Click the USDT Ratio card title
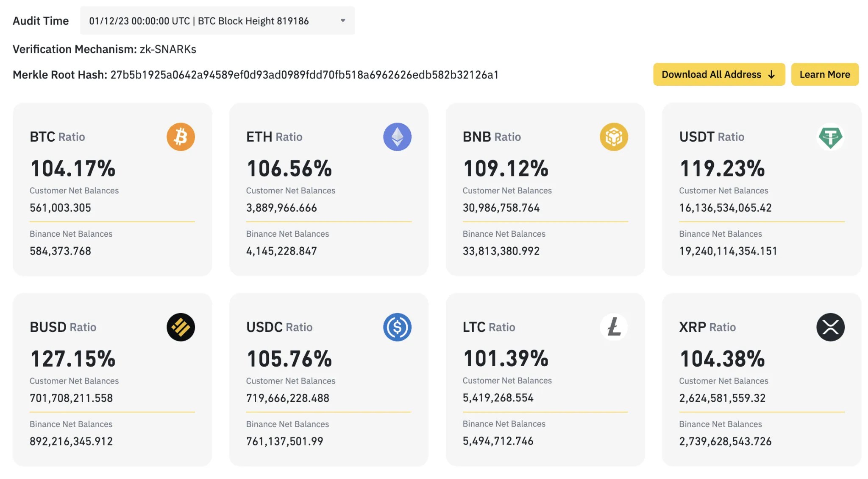 [x=711, y=137]
